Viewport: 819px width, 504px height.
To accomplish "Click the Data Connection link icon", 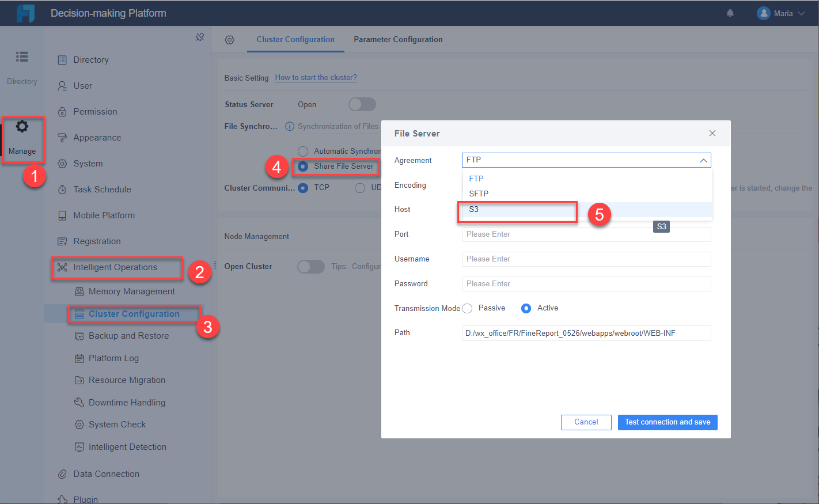I will [x=62, y=474].
